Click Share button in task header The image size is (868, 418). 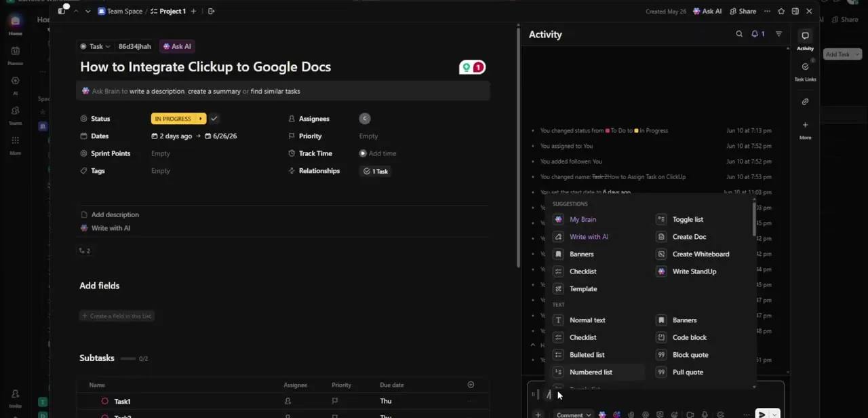(743, 12)
